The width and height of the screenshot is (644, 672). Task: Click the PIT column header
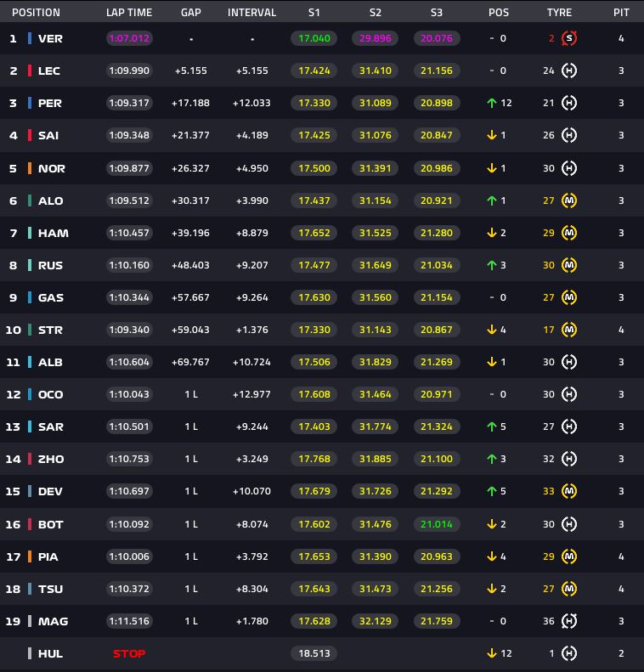pyautogui.click(x=621, y=13)
